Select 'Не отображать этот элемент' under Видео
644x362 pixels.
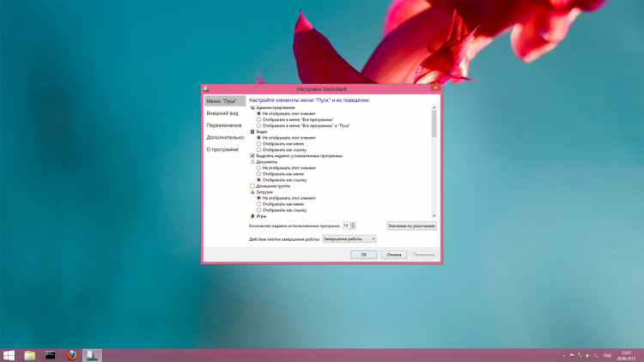(x=258, y=138)
